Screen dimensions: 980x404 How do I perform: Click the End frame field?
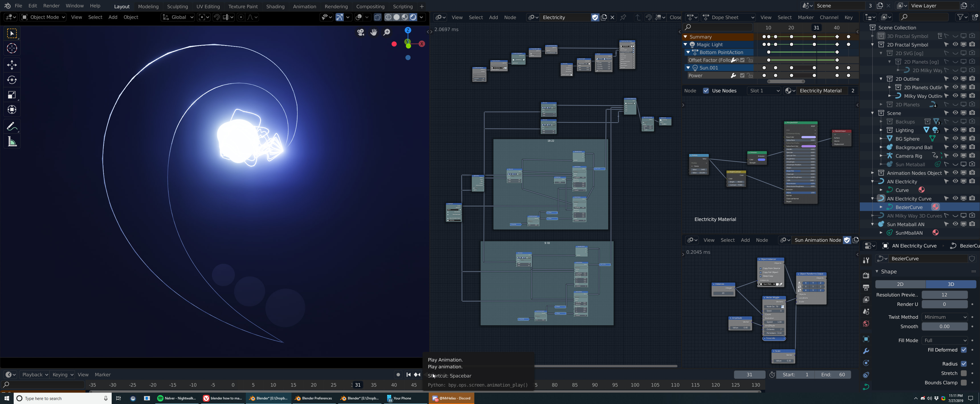833,375
